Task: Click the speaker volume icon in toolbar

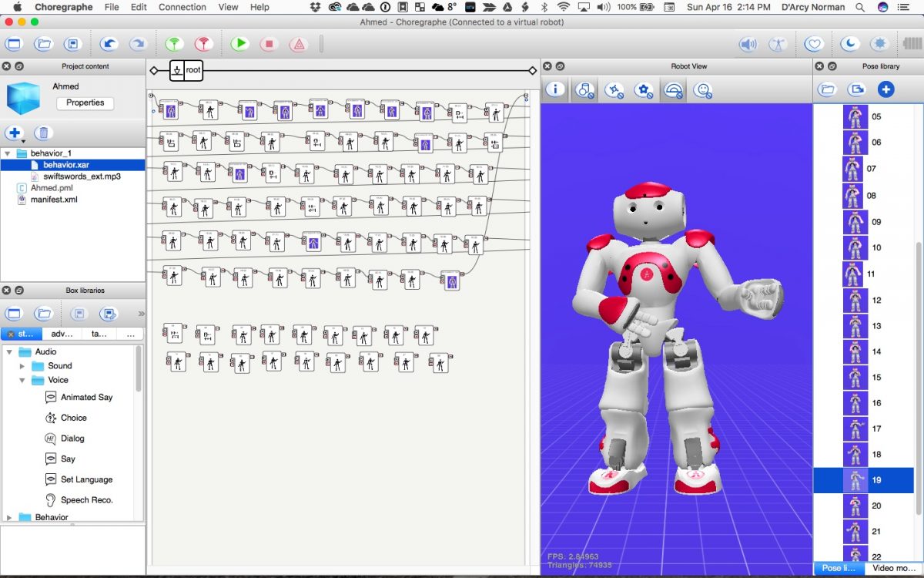Action: click(x=748, y=44)
